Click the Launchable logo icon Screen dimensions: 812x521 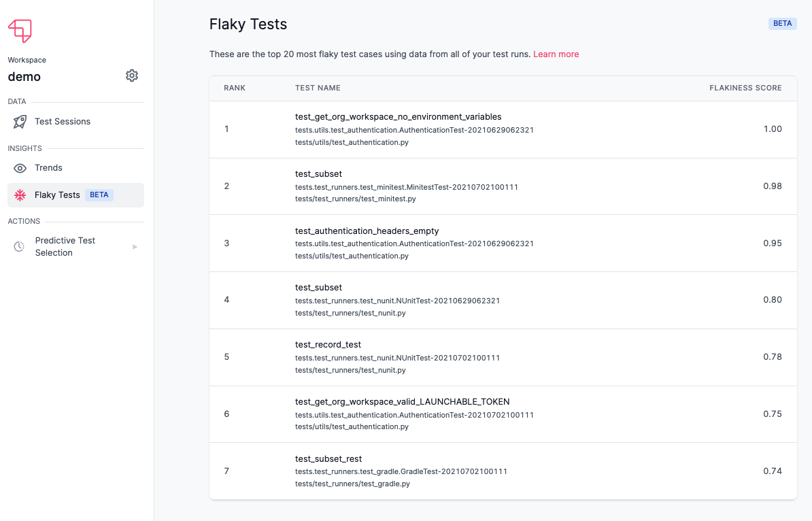pyautogui.click(x=20, y=30)
